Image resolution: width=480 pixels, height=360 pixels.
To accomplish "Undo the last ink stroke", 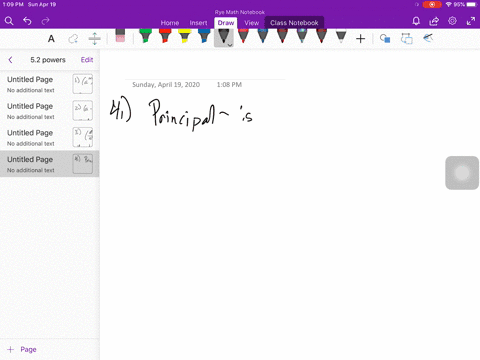I will click(27, 21).
